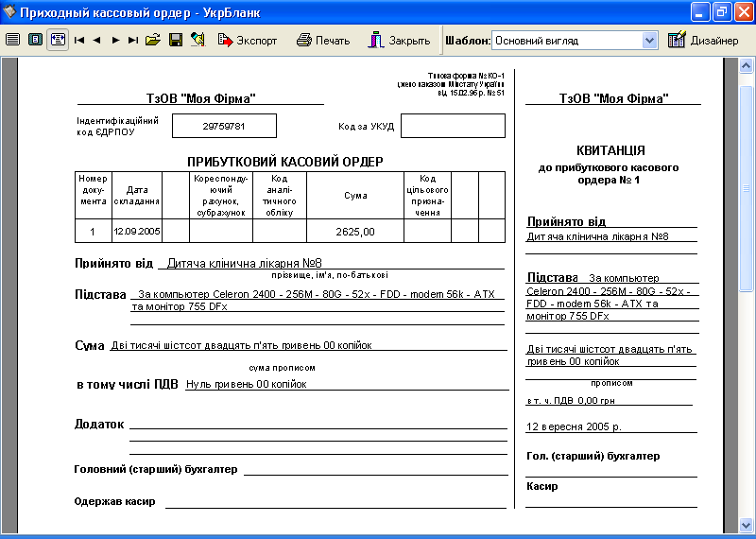Click the search icon in the toolbar

[198, 41]
